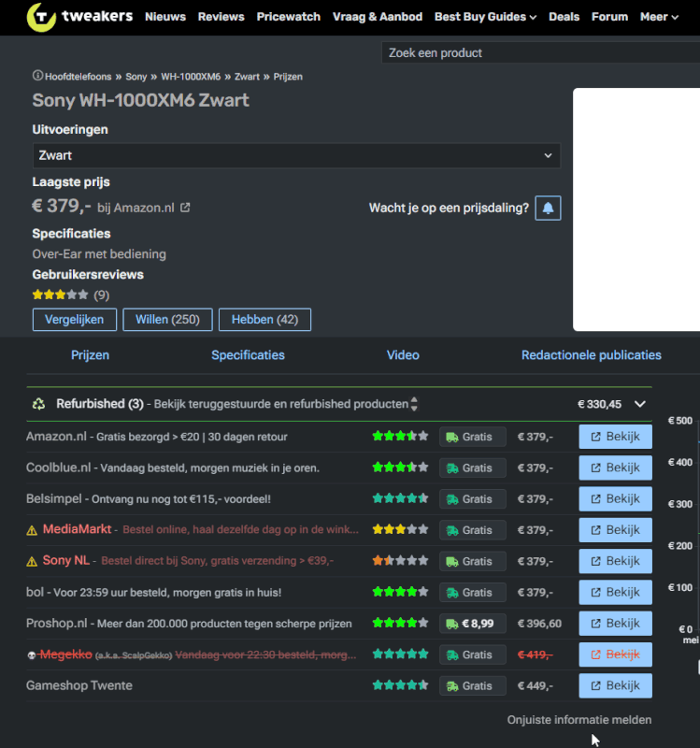Image resolution: width=700 pixels, height=748 pixels.
Task: Open the Uitvoeringen dropdown showing Zwart
Action: 296,155
